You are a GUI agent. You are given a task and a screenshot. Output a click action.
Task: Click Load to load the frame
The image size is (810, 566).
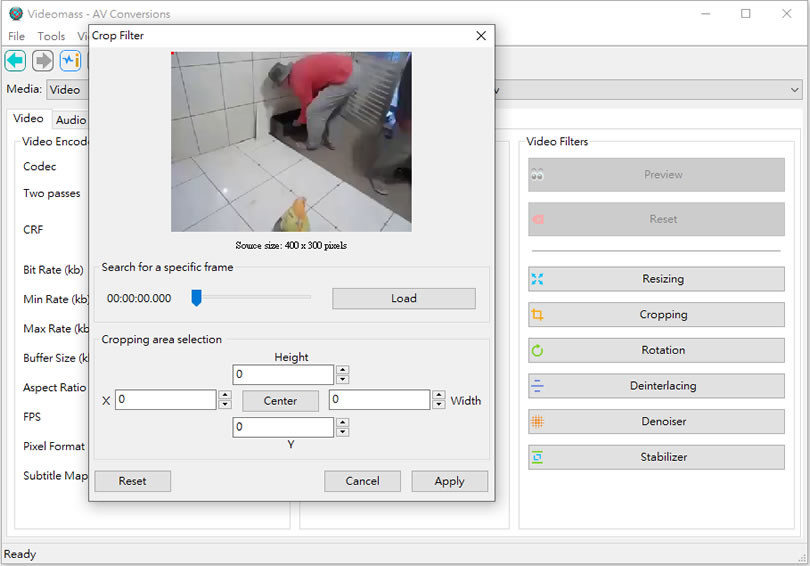pyautogui.click(x=403, y=298)
